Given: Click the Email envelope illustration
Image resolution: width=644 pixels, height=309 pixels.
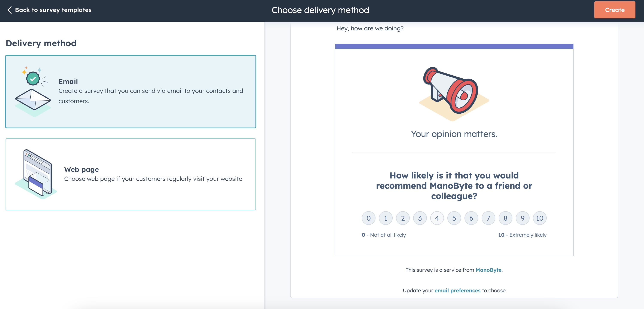Looking at the screenshot, I should [33, 92].
